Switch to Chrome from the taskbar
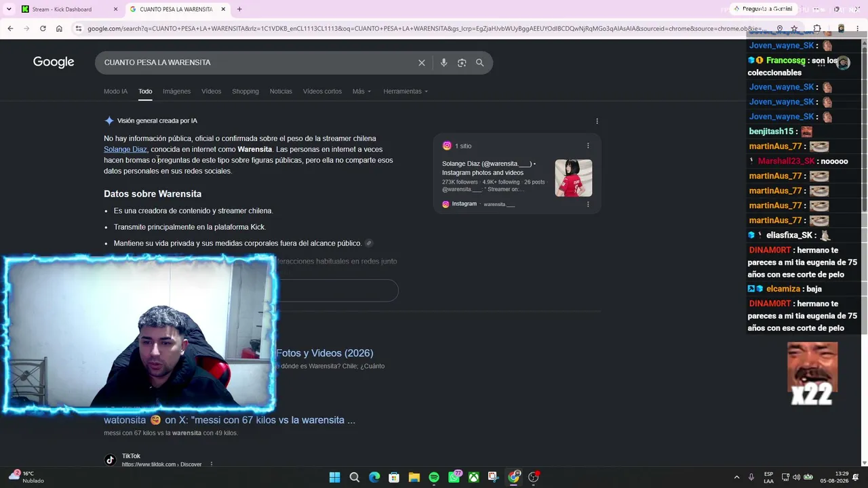The width and height of the screenshot is (868, 488). pyautogui.click(x=513, y=477)
